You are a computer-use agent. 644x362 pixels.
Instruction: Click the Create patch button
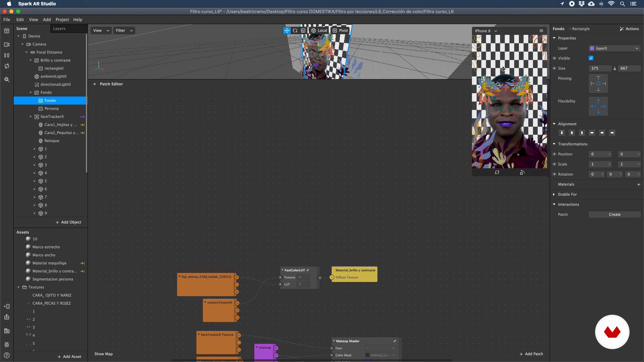(x=614, y=215)
